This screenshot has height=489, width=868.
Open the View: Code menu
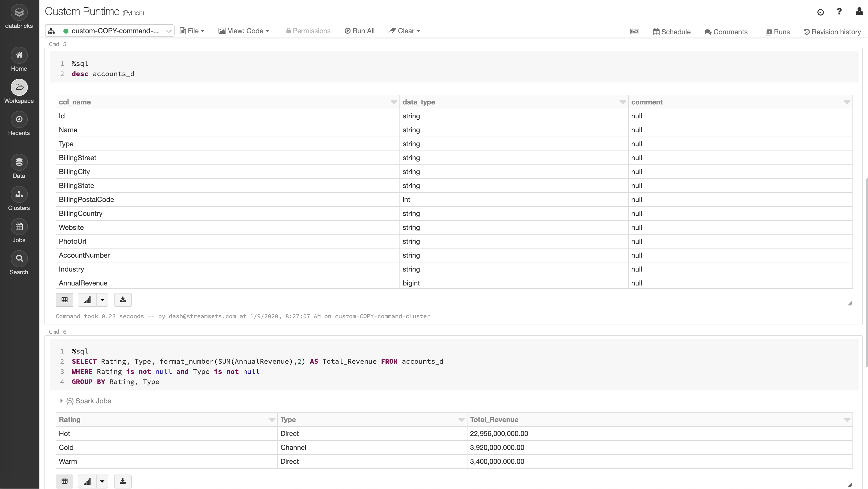[244, 31]
